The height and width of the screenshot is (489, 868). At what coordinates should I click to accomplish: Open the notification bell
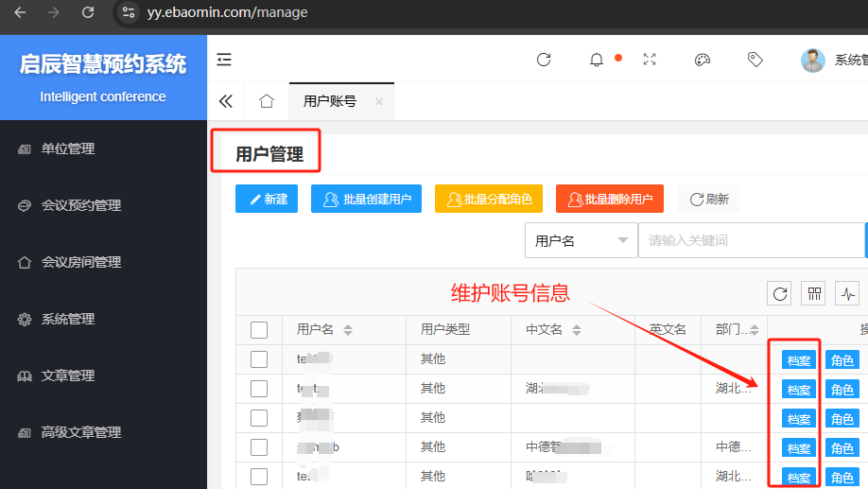coord(597,60)
